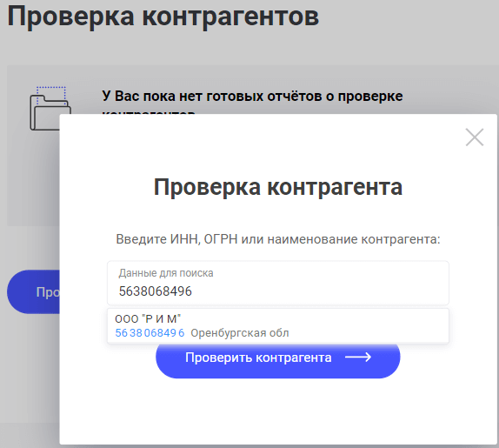
Task: Click Оренбургская обл region text in suggestion
Action: 240,333
